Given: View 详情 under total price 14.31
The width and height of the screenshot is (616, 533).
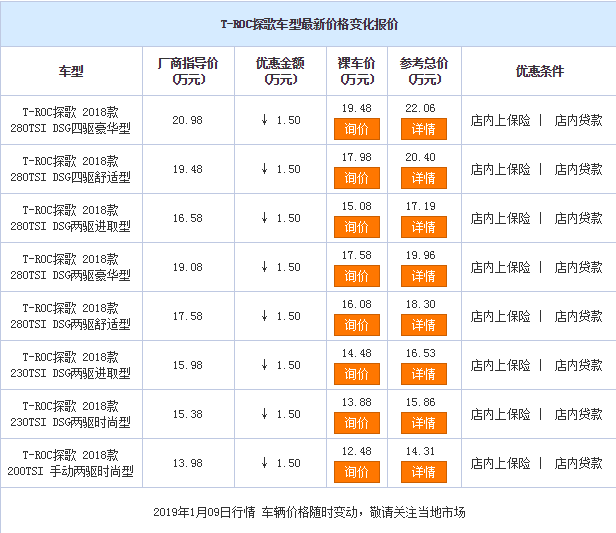Looking at the screenshot, I should (424, 472).
